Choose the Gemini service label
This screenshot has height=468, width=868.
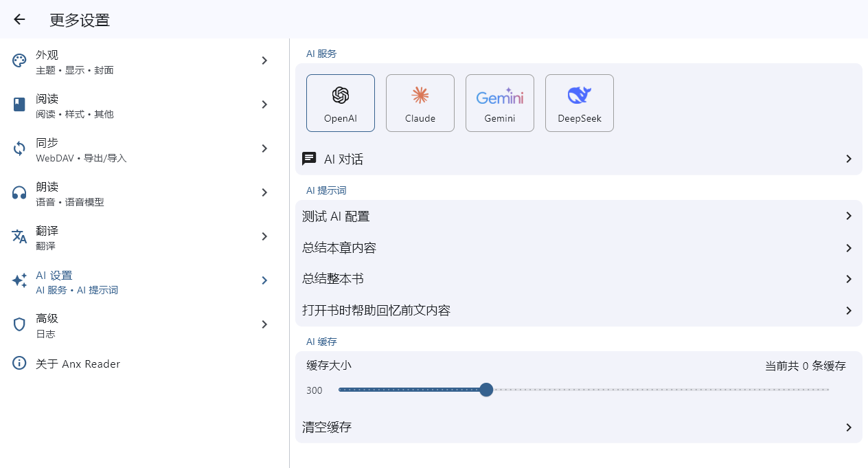click(500, 118)
